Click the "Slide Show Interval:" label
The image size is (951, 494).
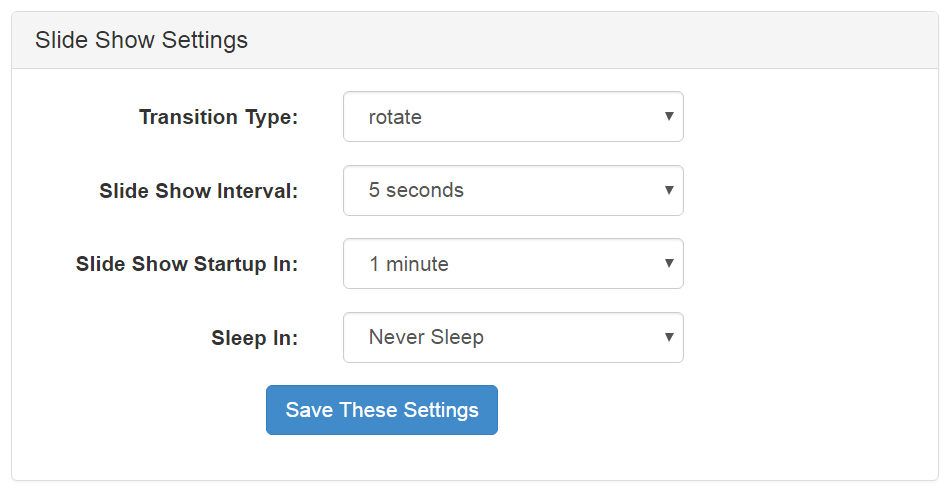click(x=198, y=191)
